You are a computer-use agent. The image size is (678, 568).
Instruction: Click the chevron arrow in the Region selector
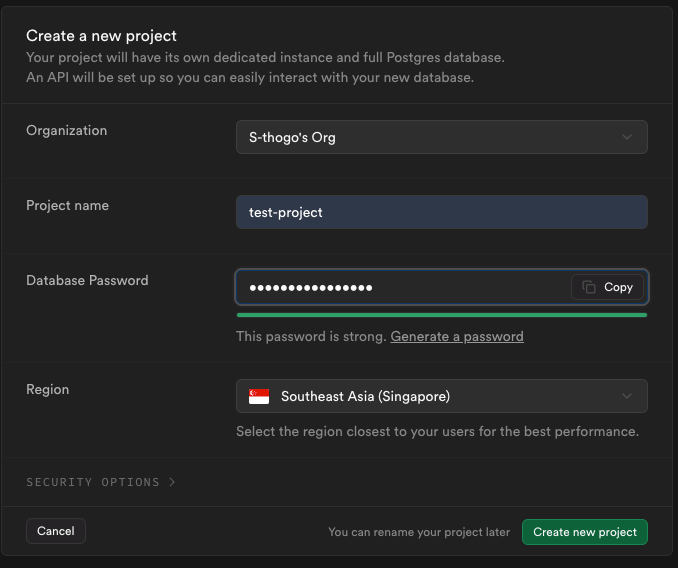click(627, 396)
